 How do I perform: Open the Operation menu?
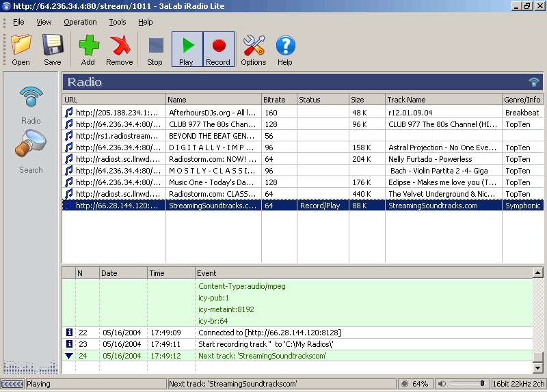pos(80,22)
